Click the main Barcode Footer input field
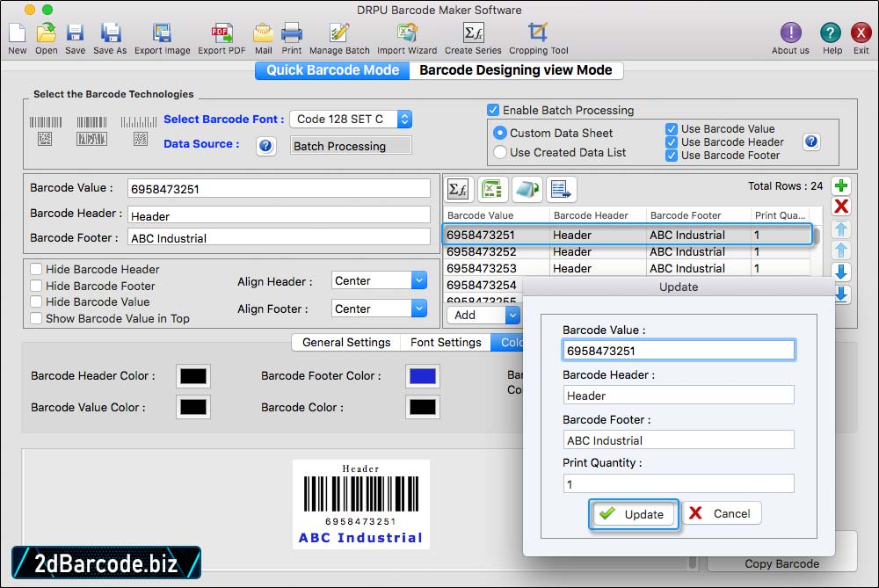Viewport: 879px width, 588px height. tap(280, 237)
